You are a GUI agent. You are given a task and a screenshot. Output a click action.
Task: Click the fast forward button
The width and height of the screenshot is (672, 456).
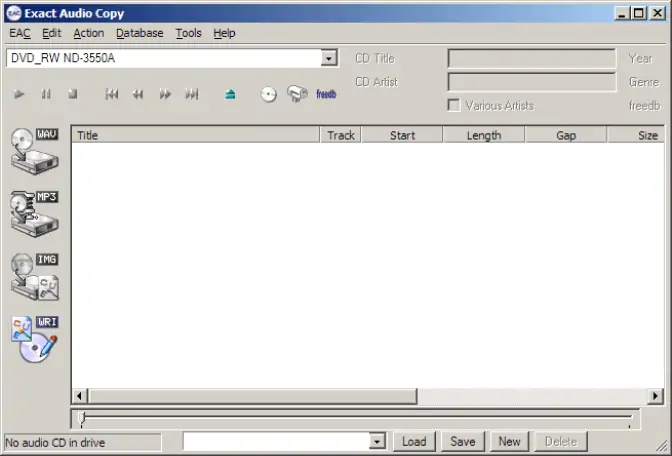(165, 94)
